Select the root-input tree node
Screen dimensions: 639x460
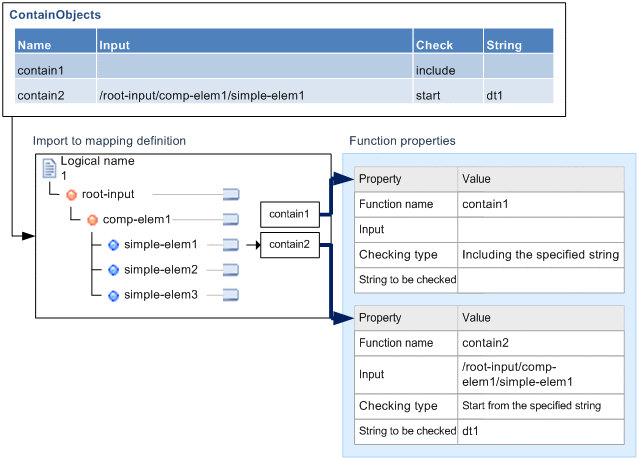pyautogui.click(x=108, y=194)
